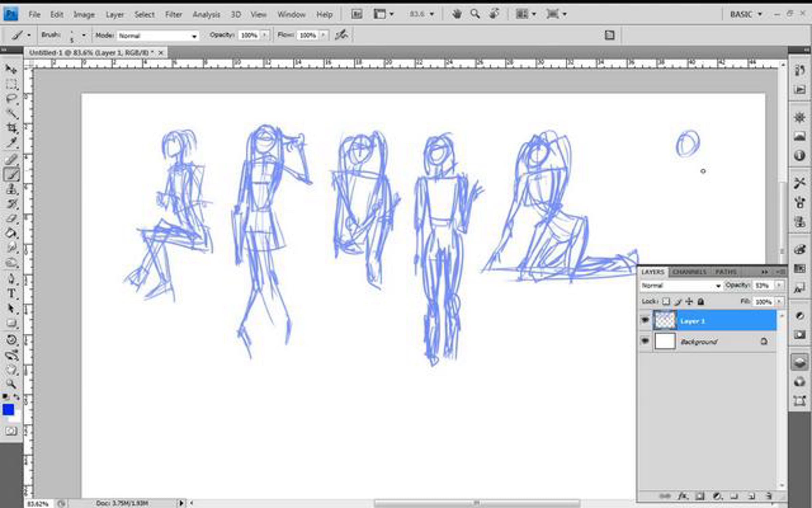
Task: Toggle lock transparent pixels checkbox
Action: click(666, 301)
